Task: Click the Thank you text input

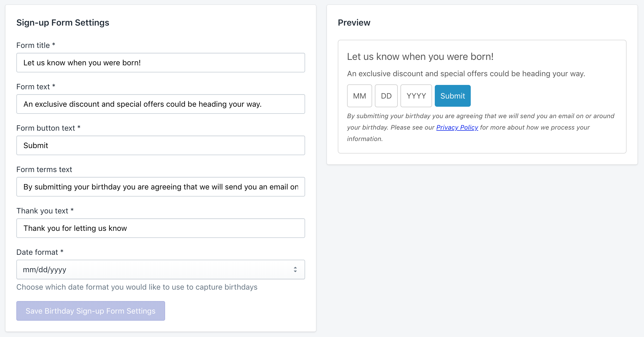Action: [x=160, y=228]
